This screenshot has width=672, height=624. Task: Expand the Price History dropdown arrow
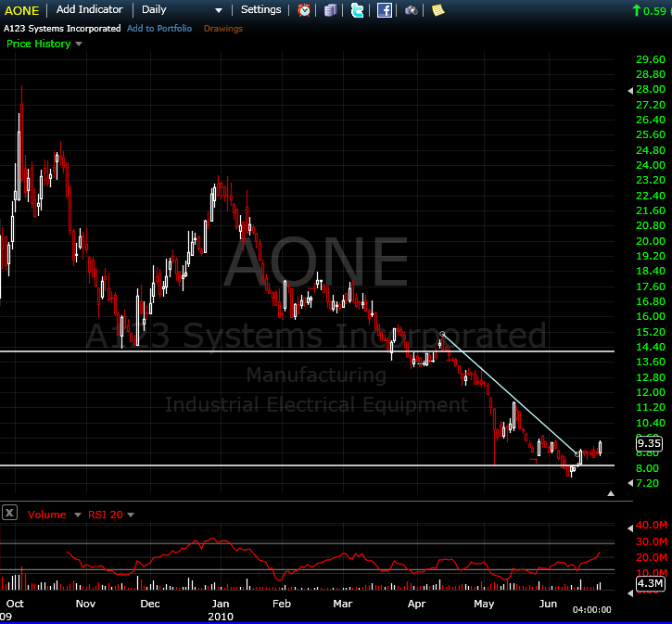[79, 44]
